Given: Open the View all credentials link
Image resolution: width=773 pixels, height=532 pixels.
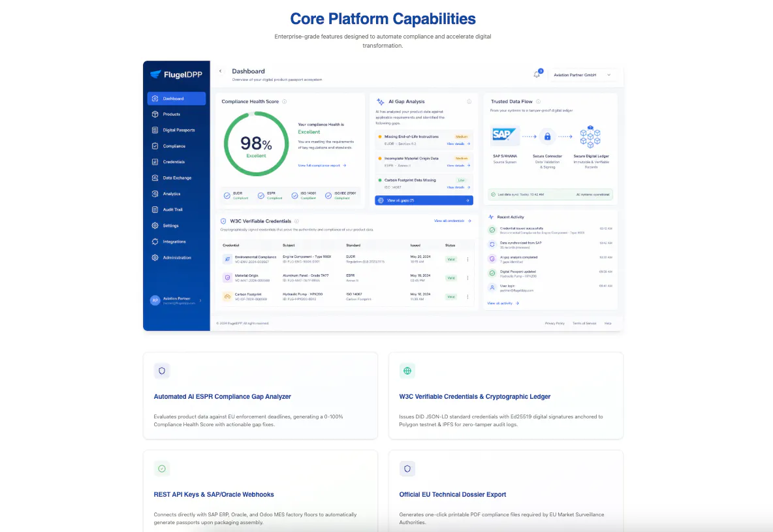Looking at the screenshot, I should (x=452, y=221).
